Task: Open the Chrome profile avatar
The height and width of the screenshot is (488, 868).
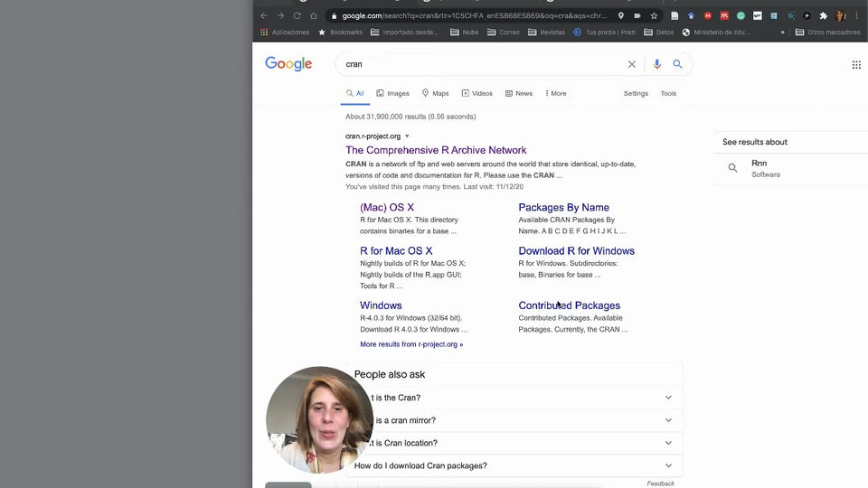Action: (840, 16)
